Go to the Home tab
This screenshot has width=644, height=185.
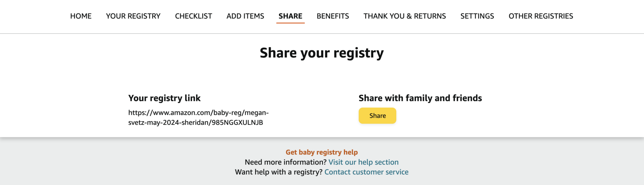pyautogui.click(x=81, y=16)
